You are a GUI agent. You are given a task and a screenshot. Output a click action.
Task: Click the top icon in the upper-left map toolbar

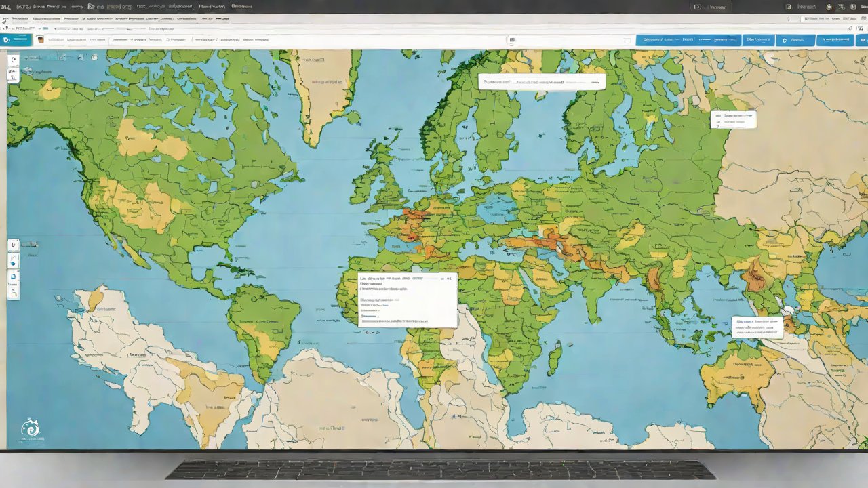(13, 60)
